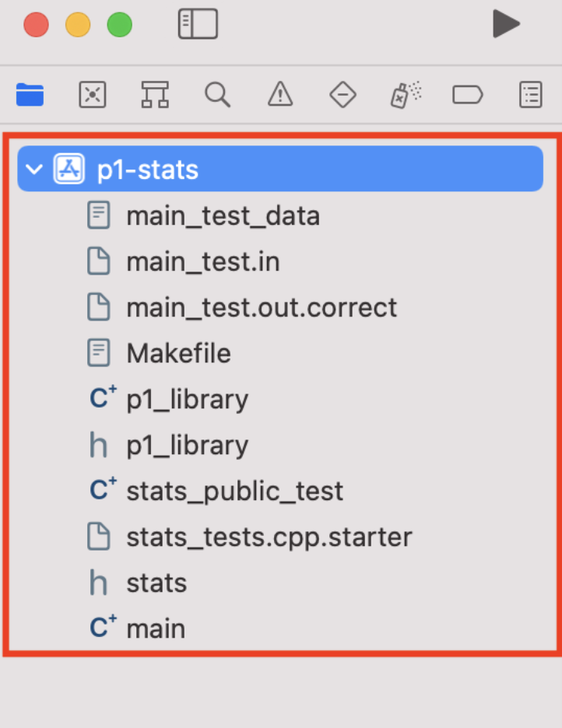Run the p1-stats project
Screen dimensions: 562x728
pyautogui.click(x=507, y=24)
